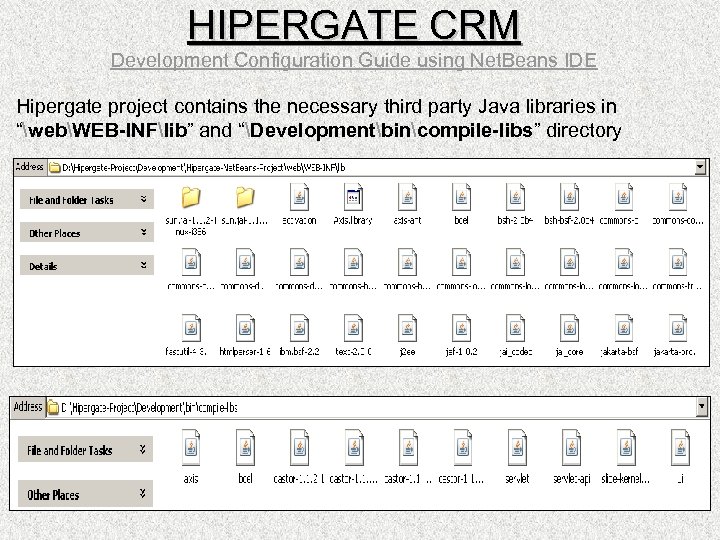This screenshot has width=720, height=540.
Task: Select the jakarta-oro jar file
Action: coord(678,328)
